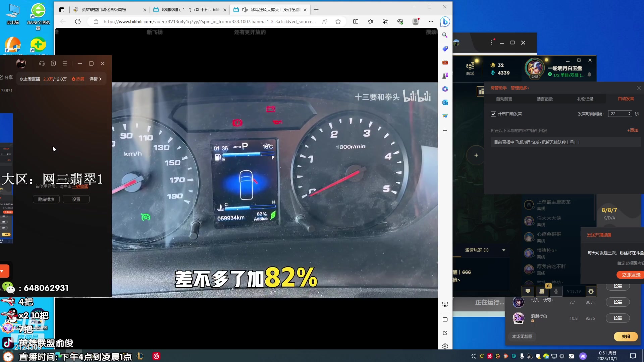This screenshot has width=644, height=362.
Task: Click the bilibili URL address bar
Action: coord(209,21)
